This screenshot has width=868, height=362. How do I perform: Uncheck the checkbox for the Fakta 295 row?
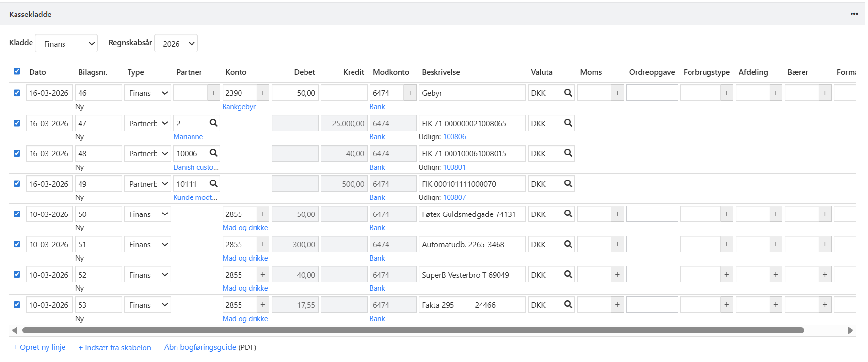pos(17,305)
